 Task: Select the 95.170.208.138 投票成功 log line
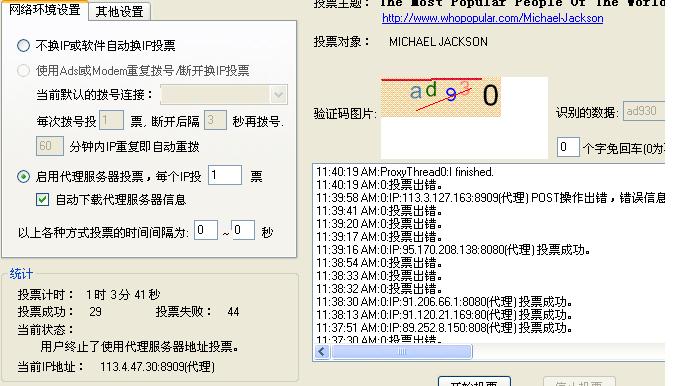point(453,250)
